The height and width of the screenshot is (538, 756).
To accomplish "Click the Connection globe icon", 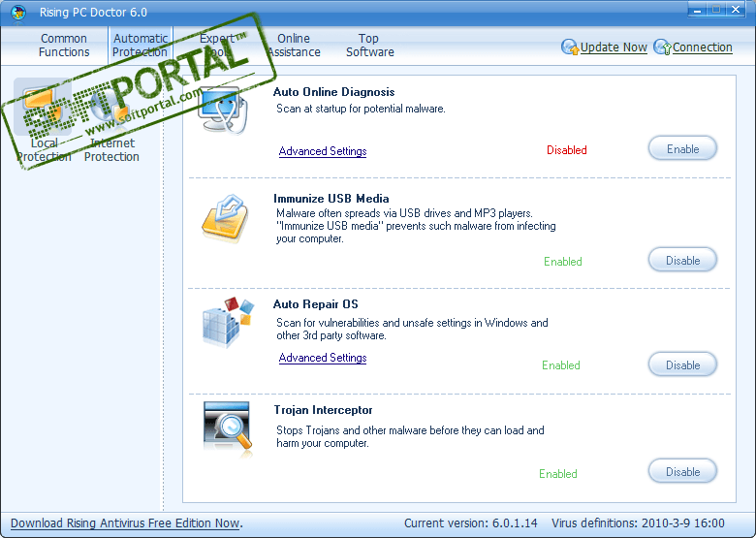I will [662, 47].
